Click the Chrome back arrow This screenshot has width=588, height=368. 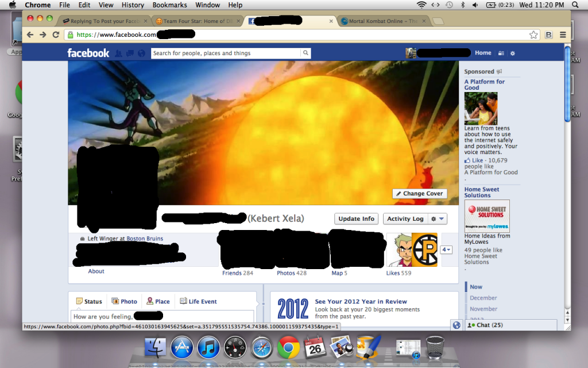pos(30,34)
